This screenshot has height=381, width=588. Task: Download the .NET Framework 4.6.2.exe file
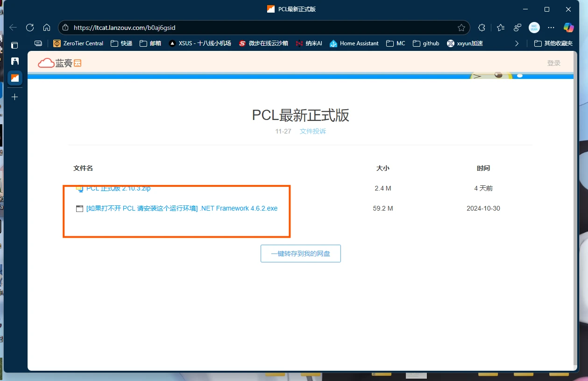click(x=182, y=208)
